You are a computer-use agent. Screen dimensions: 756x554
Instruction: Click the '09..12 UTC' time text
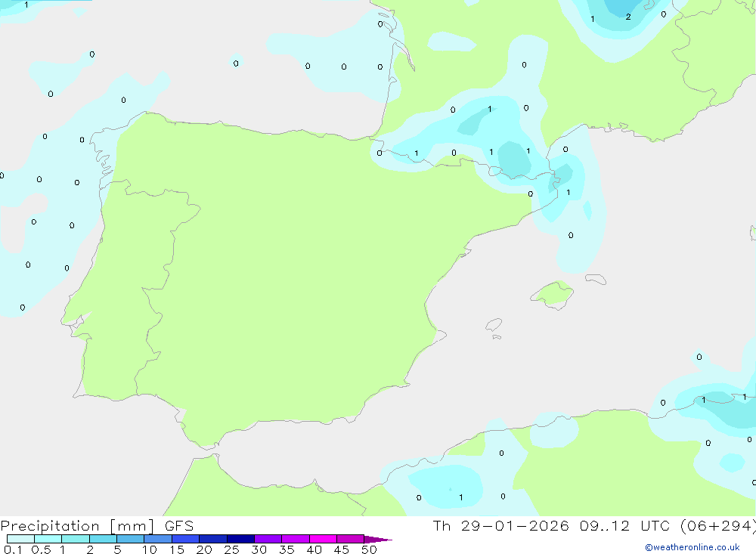[x=626, y=525]
